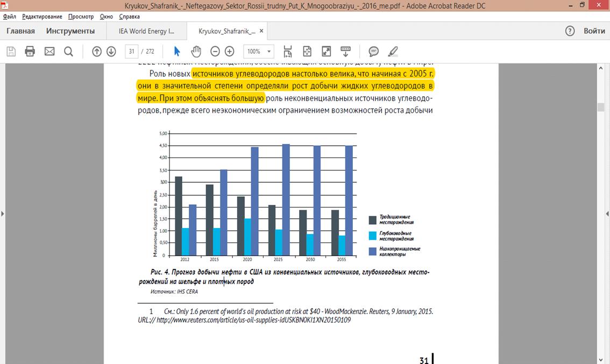610x364 pixels.
Task: Go to next page with down arrow
Action: [x=111, y=52]
